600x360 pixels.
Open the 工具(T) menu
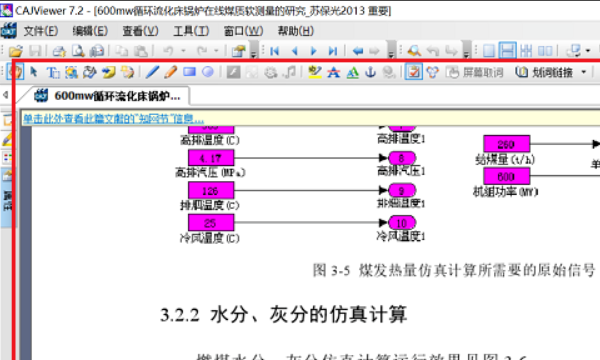191,31
